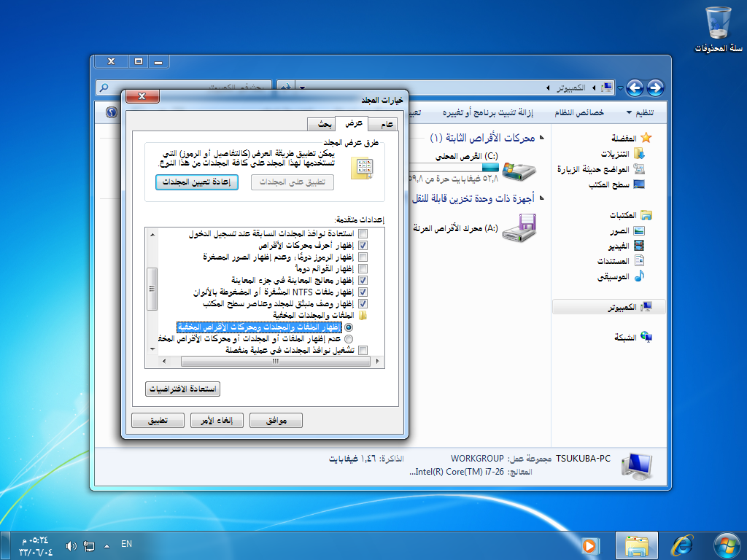747x560 pixels.
Task: Toggle show preview handlers in preview pane
Action: click(x=363, y=281)
